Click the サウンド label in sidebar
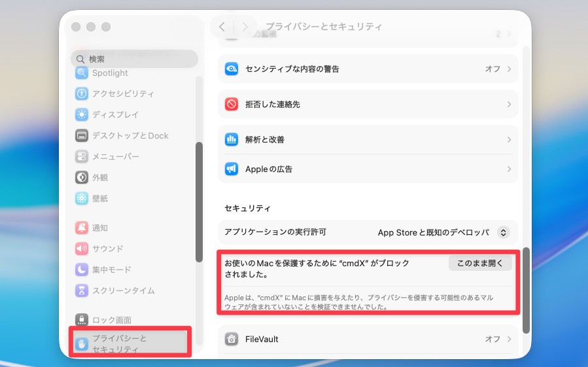 pyautogui.click(x=108, y=249)
